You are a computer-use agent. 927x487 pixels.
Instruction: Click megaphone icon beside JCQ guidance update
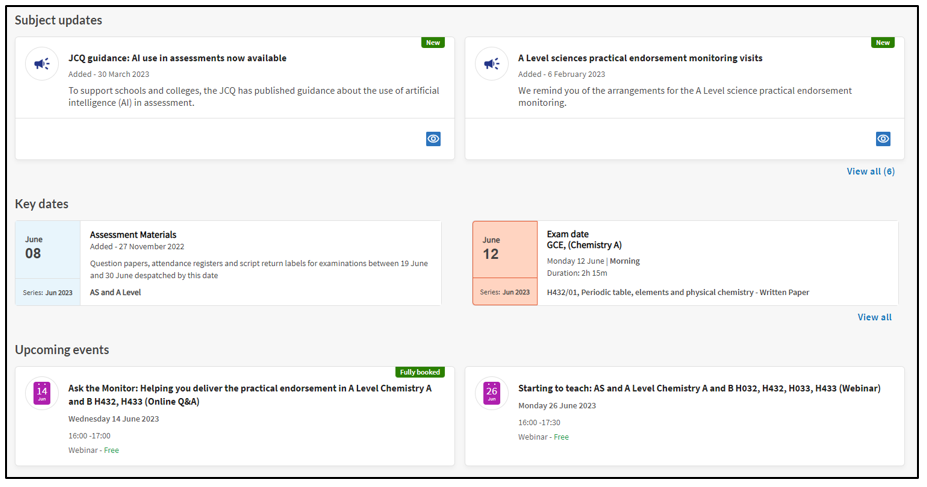pos(42,64)
